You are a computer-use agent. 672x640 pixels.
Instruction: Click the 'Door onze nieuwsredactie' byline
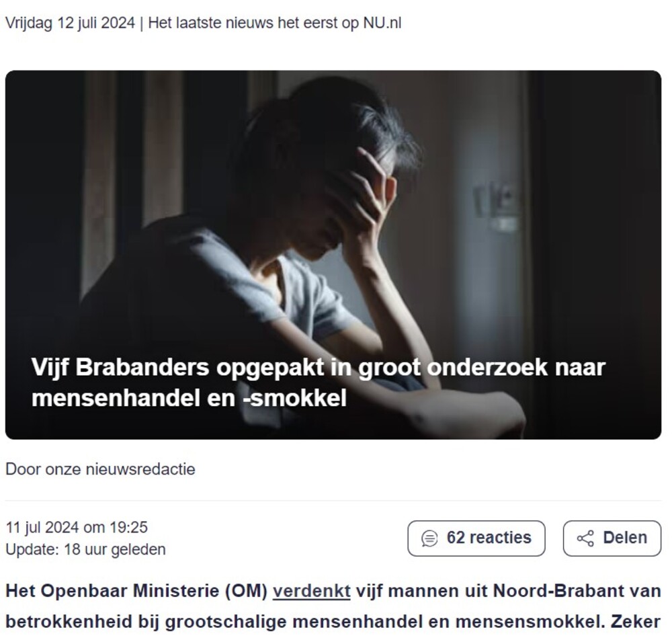(100, 469)
